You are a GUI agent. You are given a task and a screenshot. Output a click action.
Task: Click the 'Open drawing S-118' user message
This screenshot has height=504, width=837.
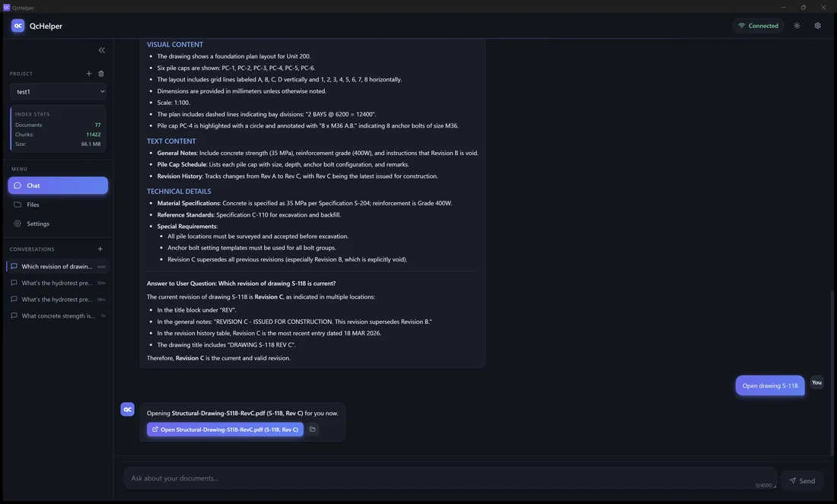coord(770,385)
